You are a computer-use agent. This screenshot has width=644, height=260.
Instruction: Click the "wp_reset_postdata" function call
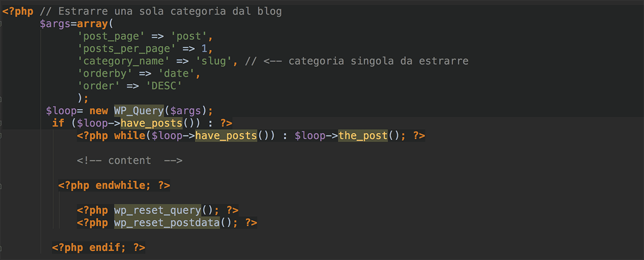tap(167, 223)
